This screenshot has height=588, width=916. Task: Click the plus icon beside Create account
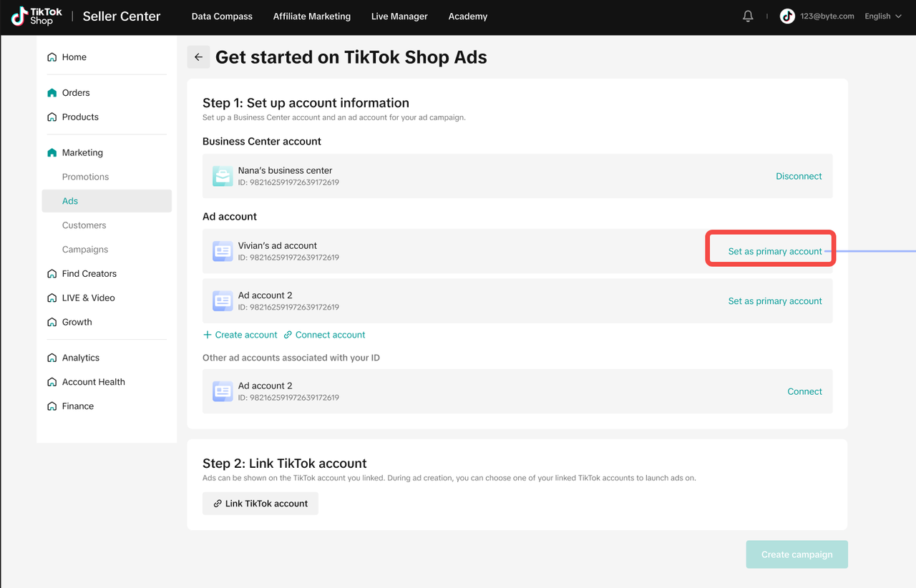coord(208,335)
